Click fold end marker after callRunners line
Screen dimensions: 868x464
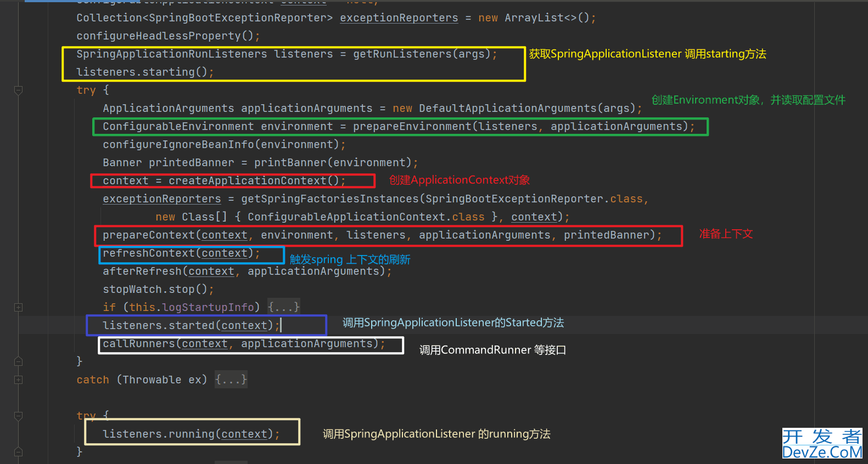pos(18,361)
